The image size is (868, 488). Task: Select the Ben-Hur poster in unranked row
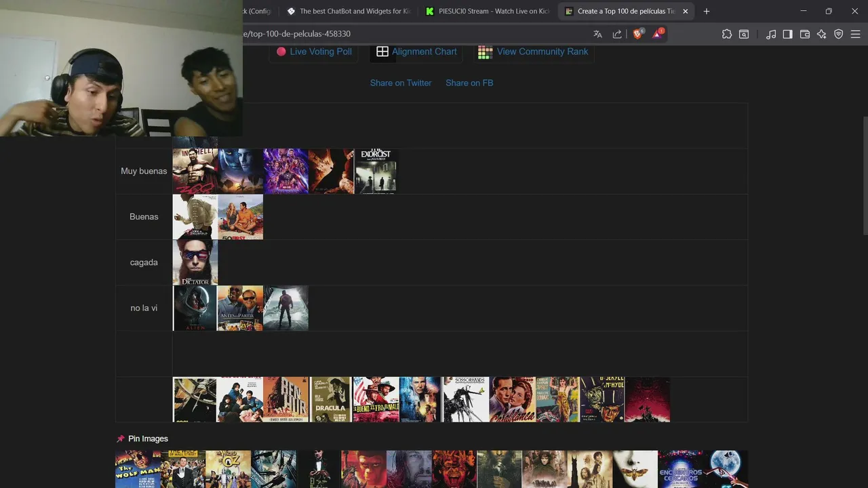coord(285,400)
